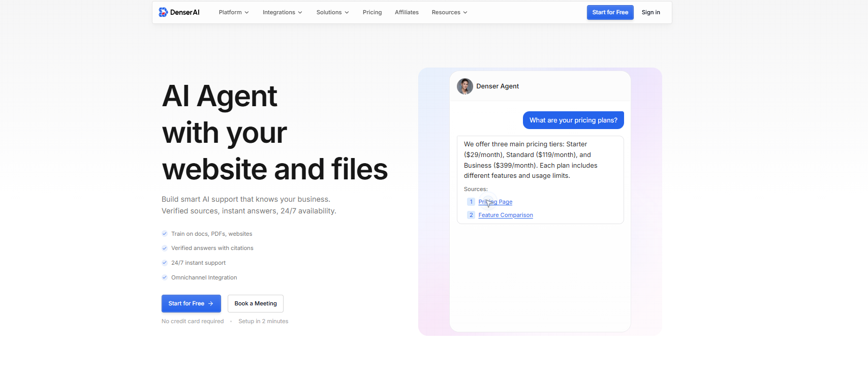Click the source number 1 badge
This screenshot has height=375, width=868.
coord(471,202)
